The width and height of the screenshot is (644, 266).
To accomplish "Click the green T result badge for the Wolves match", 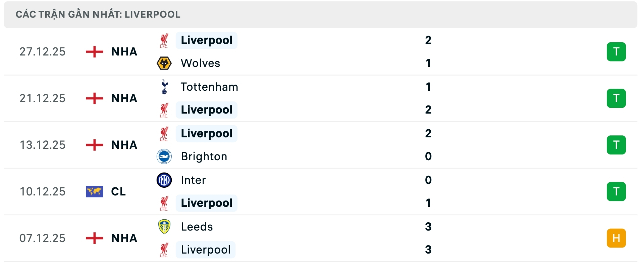I will (616, 52).
